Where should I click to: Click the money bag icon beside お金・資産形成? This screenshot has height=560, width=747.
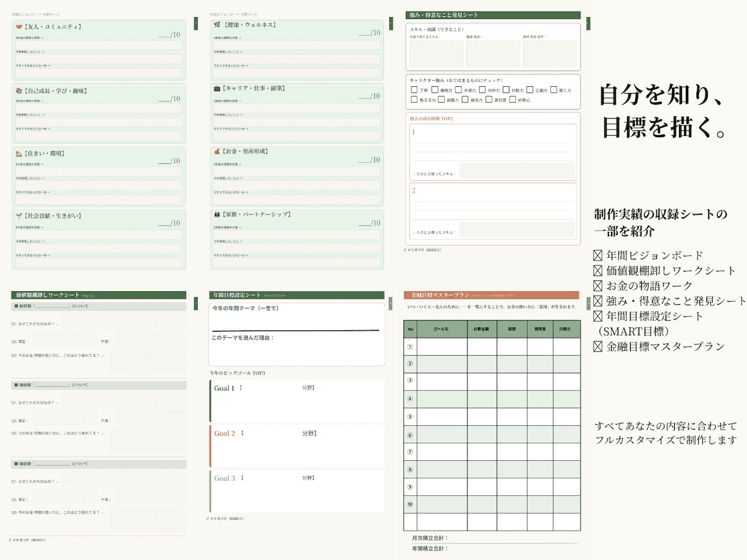coord(217,151)
